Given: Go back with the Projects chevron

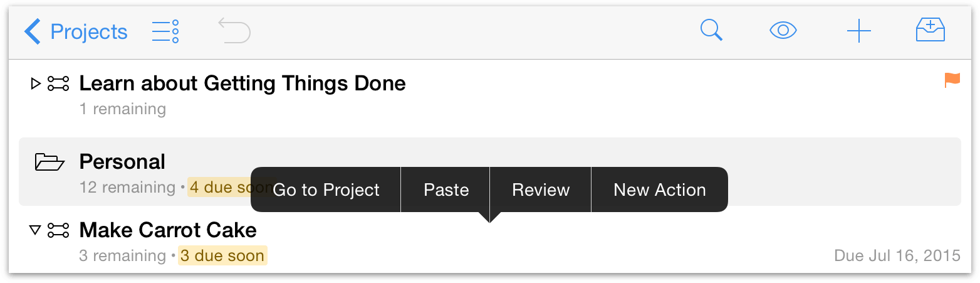Looking at the screenshot, I should coord(33,31).
